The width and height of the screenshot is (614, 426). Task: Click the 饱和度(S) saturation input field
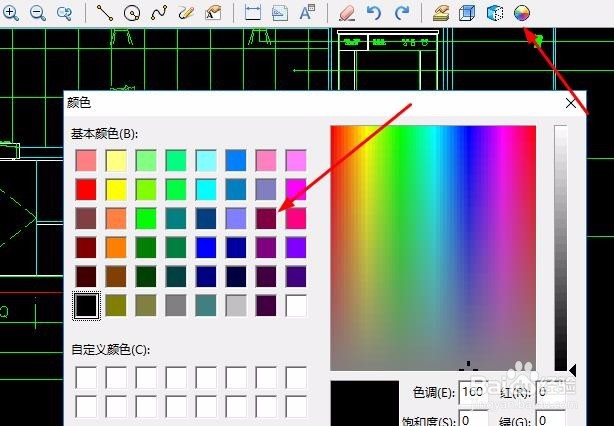tap(473, 419)
